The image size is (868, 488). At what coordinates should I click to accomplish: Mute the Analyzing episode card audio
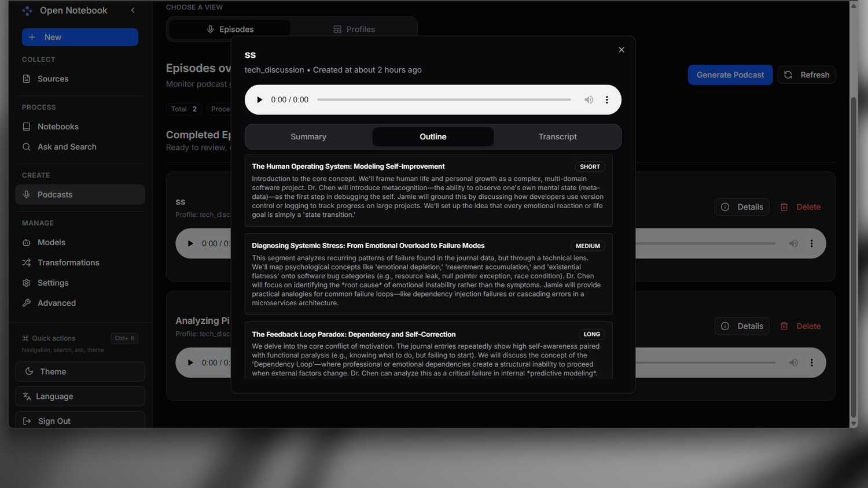coord(793,363)
